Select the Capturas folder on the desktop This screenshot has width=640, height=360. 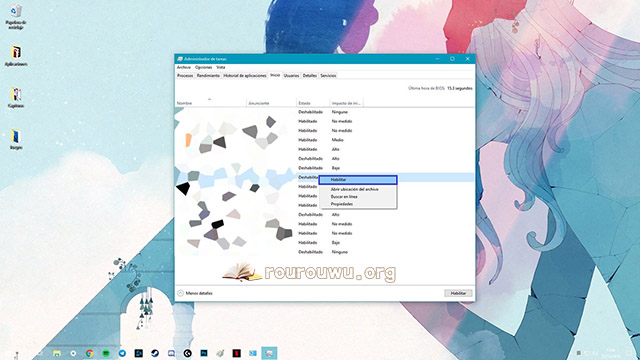click(x=16, y=98)
